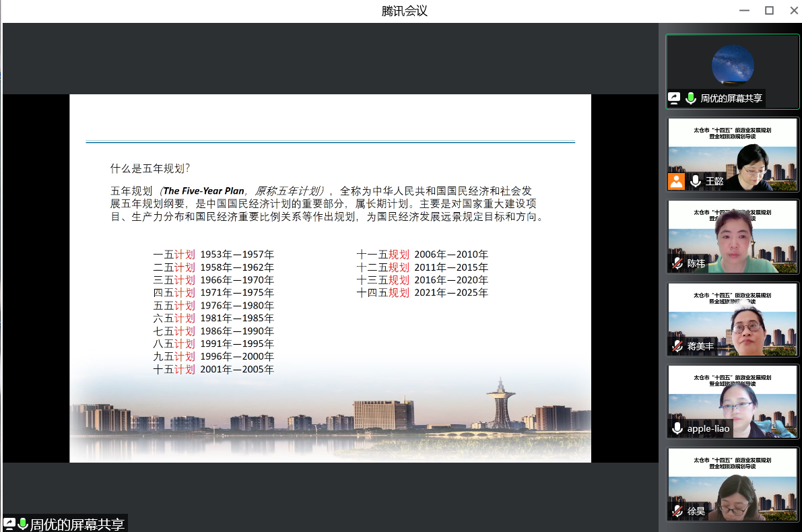The height and width of the screenshot is (532, 802).
Task: Close the 腾讯会议 window
Action: pyautogui.click(x=793, y=10)
